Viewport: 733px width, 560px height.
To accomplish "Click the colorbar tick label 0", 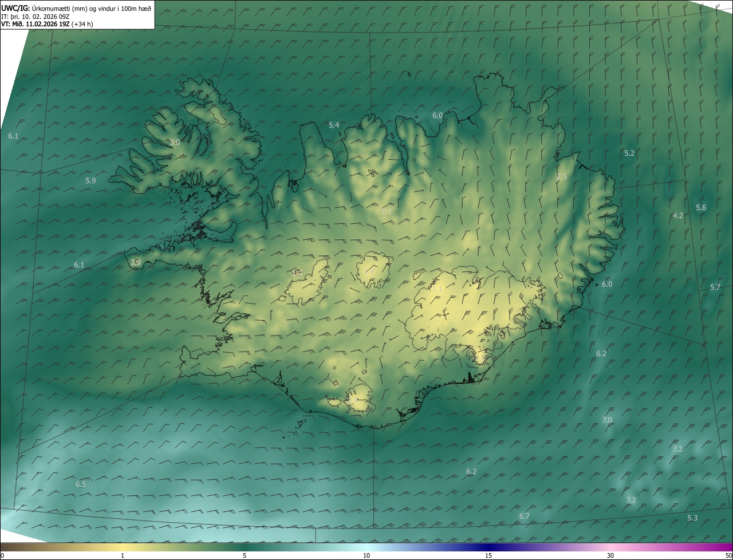I will [2, 555].
